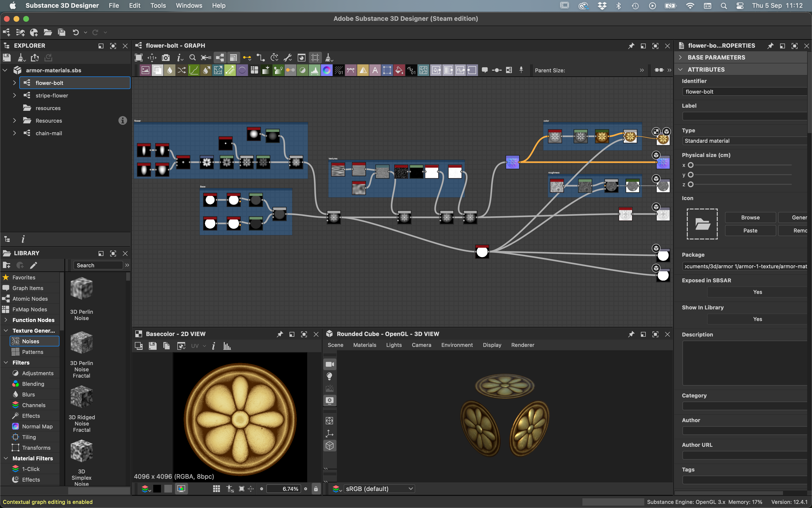Open the Windows menu
The image size is (812, 508).
[189, 6]
